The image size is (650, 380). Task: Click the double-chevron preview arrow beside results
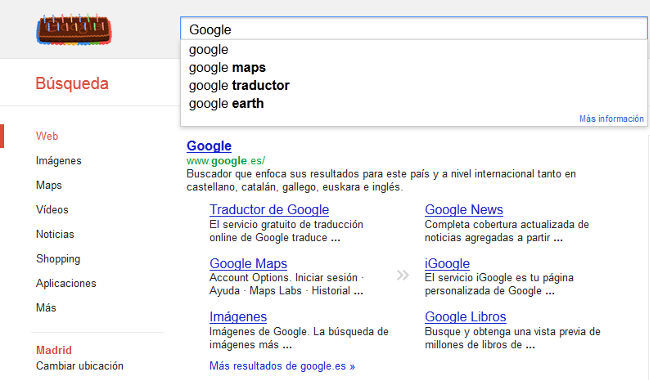403,275
